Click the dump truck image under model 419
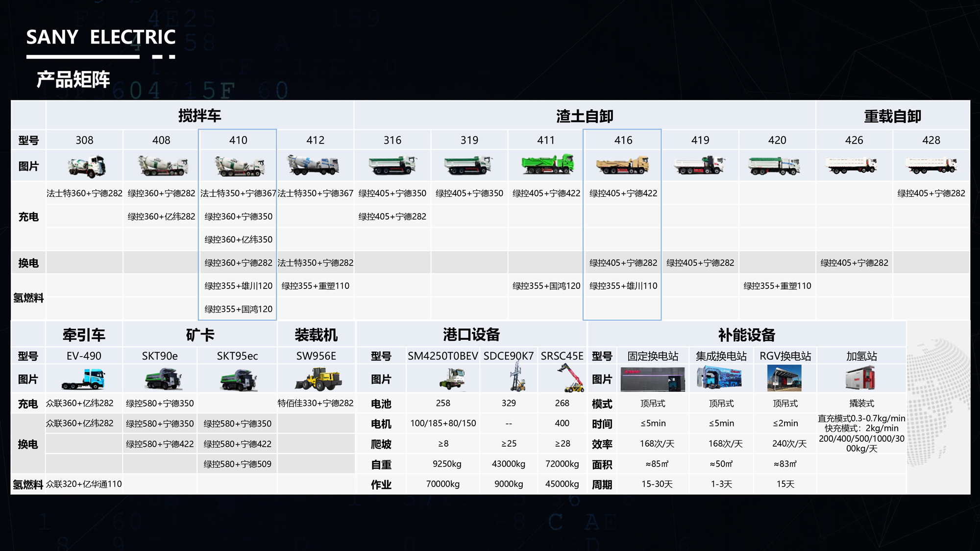This screenshot has height=551, width=980. 699,166
